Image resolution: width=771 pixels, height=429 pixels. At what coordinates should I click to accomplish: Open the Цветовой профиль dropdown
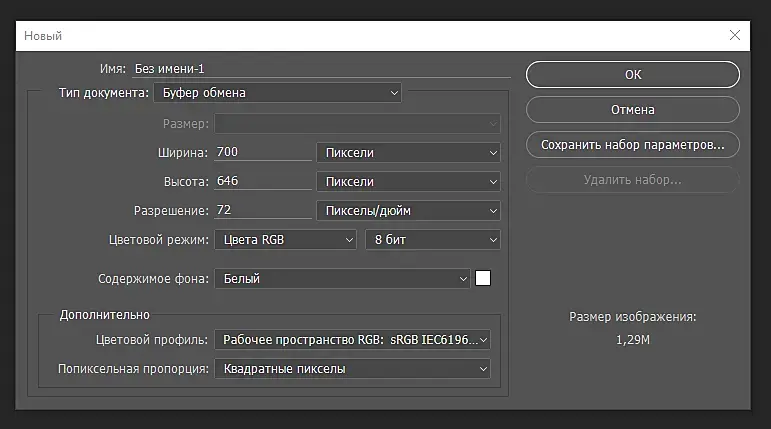[x=353, y=340]
